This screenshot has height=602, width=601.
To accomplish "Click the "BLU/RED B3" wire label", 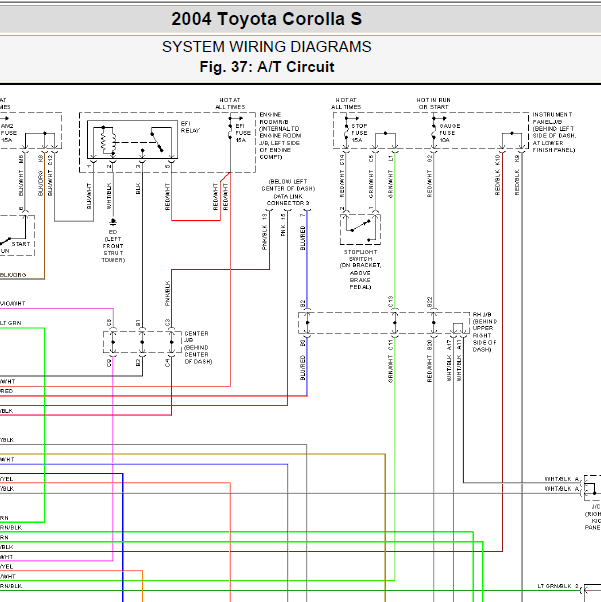I will pyautogui.click(x=303, y=361).
